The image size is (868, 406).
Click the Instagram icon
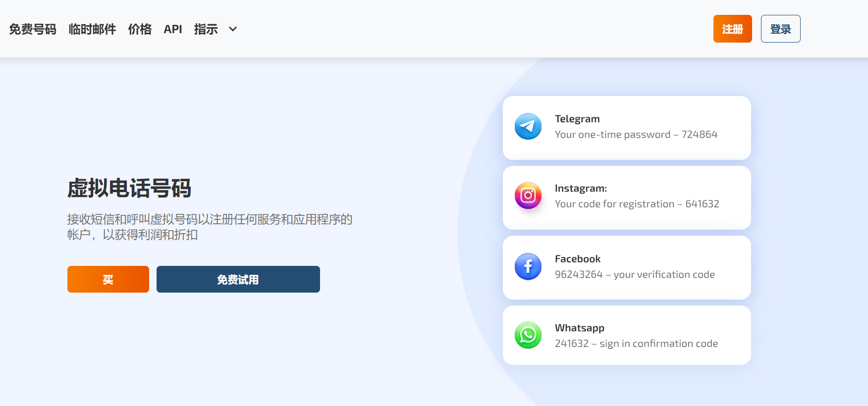click(x=528, y=196)
